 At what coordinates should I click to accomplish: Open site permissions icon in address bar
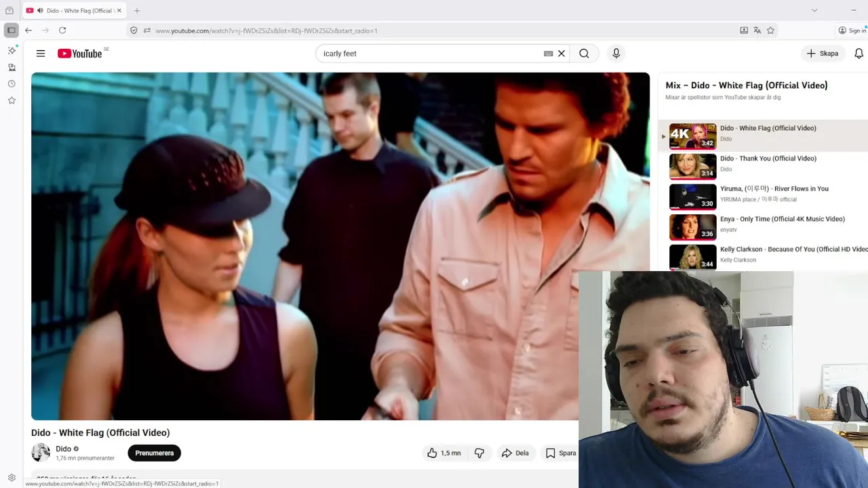point(147,30)
